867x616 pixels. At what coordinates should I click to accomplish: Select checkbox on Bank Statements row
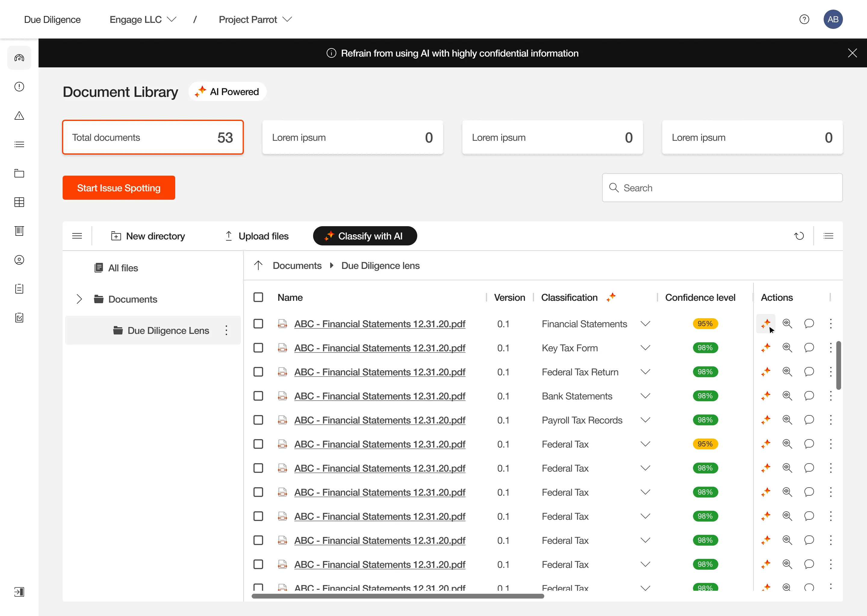(258, 396)
